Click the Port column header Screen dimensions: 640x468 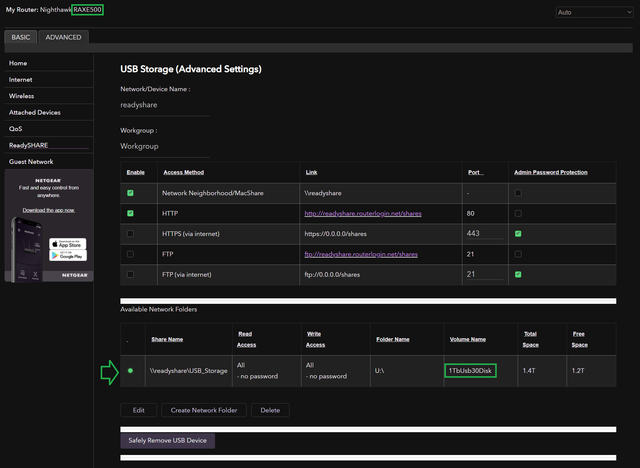[x=476, y=172]
